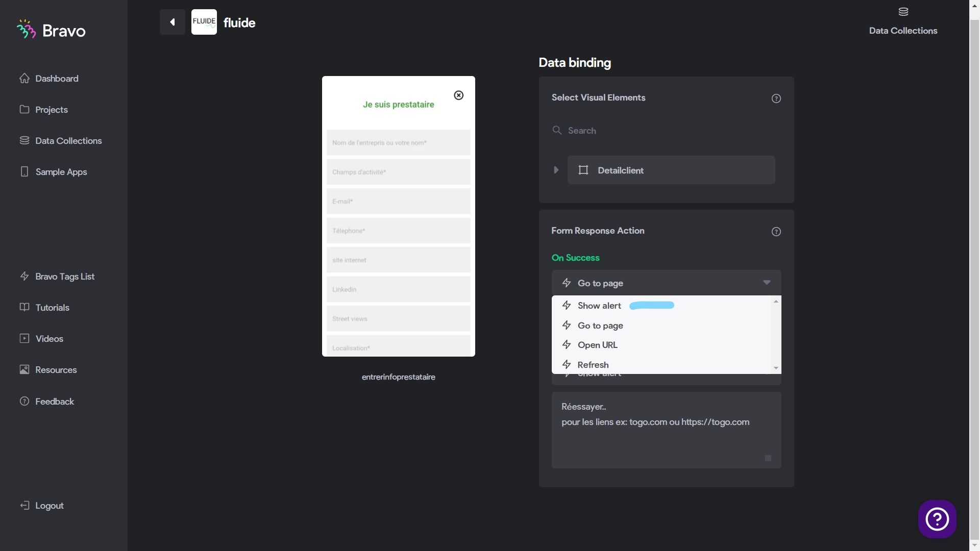Open Bravo Tags List
980x551 pixels.
[x=57, y=277]
